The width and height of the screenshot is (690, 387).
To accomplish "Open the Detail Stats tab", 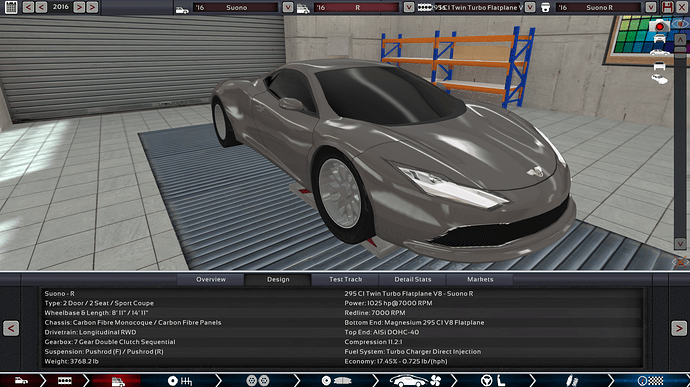I will 413,280.
